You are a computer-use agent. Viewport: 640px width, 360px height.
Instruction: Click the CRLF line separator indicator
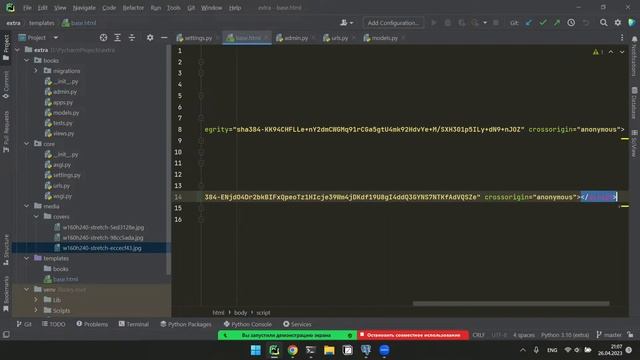pyautogui.click(x=478, y=335)
